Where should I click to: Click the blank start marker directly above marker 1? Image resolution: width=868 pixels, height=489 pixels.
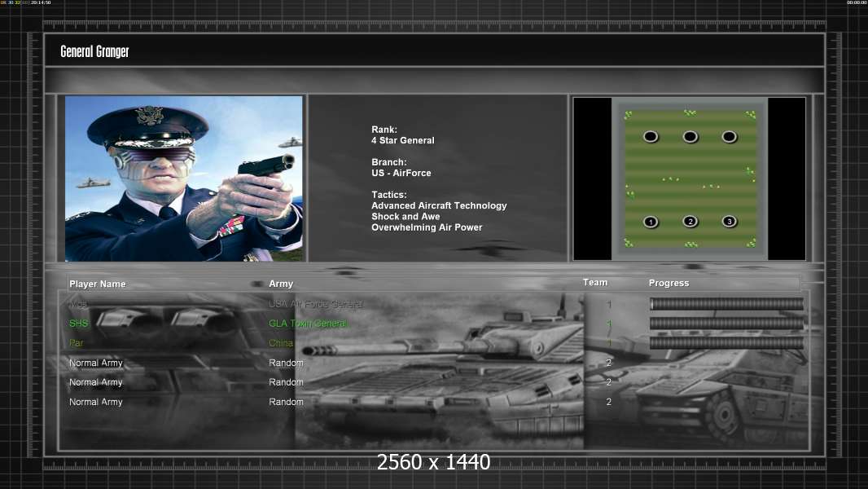pyautogui.click(x=651, y=136)
